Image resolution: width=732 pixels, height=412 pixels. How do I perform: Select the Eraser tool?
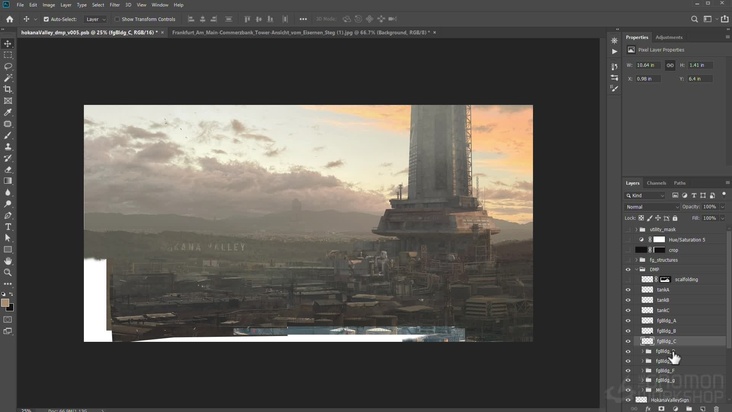[x=8, y=169]
